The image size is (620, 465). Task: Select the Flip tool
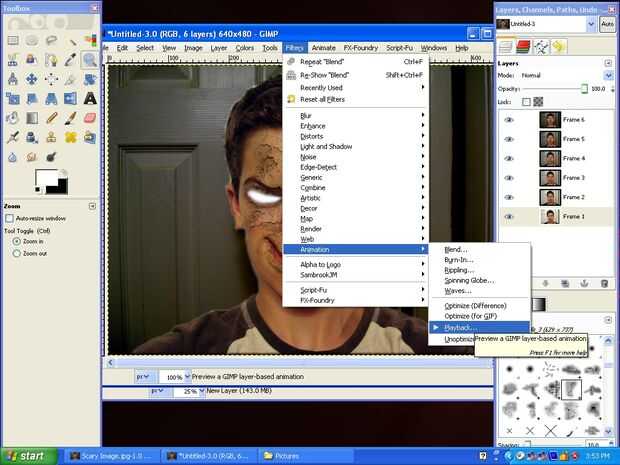pos(71,98)
